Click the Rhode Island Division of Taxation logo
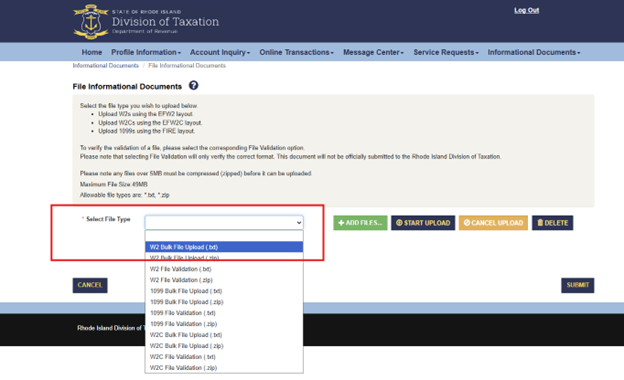 pyautogui.click(x=146, y=21)
